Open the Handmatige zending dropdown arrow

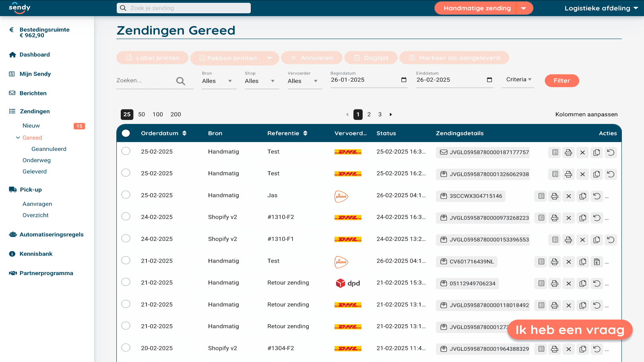(524, 8)
